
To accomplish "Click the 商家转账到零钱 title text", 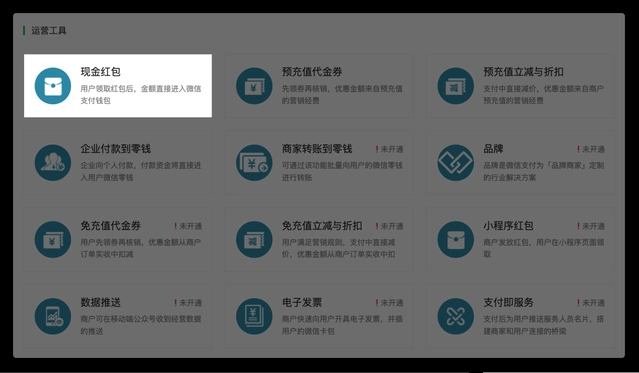I will point(317,149).
